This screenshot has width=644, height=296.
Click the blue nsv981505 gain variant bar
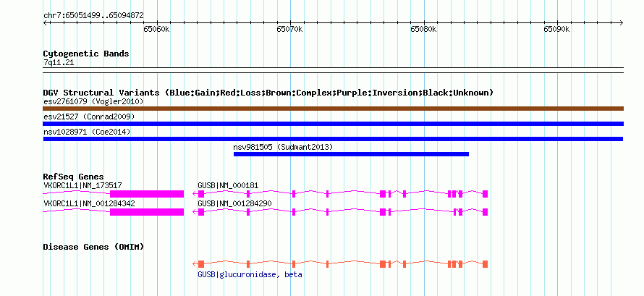coord(351,154)
